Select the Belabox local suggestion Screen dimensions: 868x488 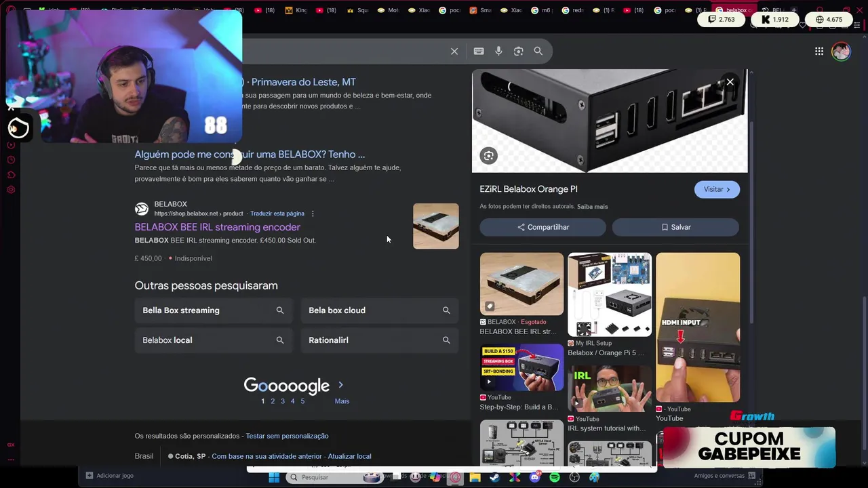(213, 340)
